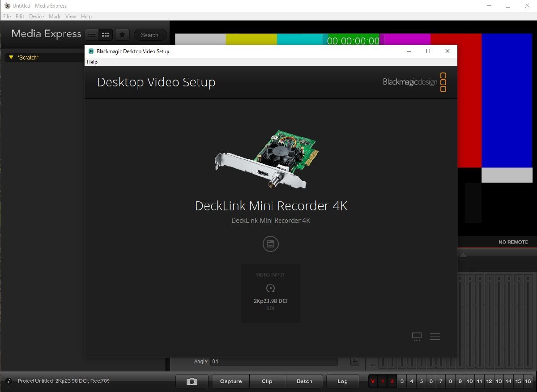Enable audio channel 14
The image size is (537, 392).
pos(509,381)
